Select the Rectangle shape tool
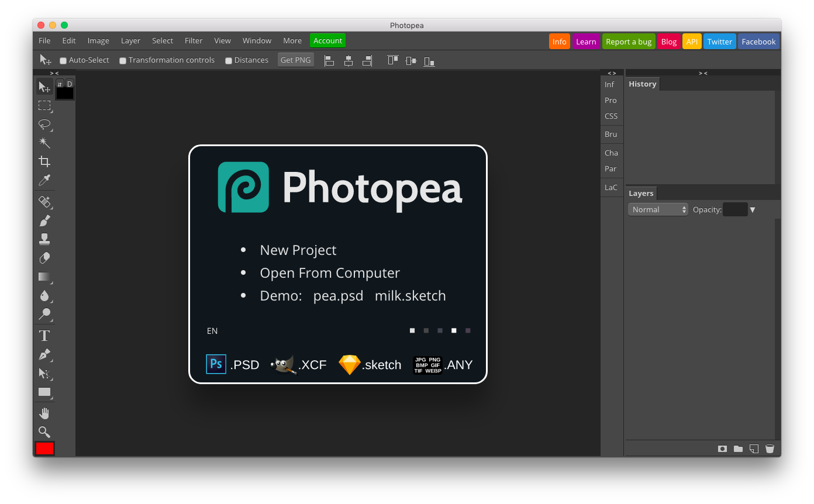Viewport: 814px width, 504px height. [44, 392]
